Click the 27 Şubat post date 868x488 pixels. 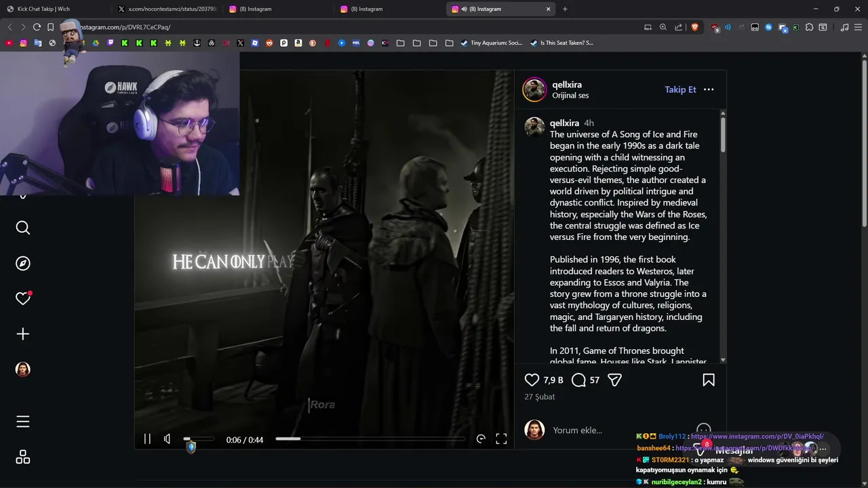click(x=540, y=397)
